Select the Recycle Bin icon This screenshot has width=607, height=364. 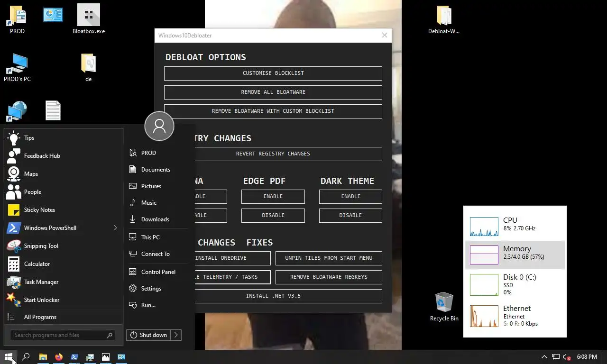[x=444, y=307]
